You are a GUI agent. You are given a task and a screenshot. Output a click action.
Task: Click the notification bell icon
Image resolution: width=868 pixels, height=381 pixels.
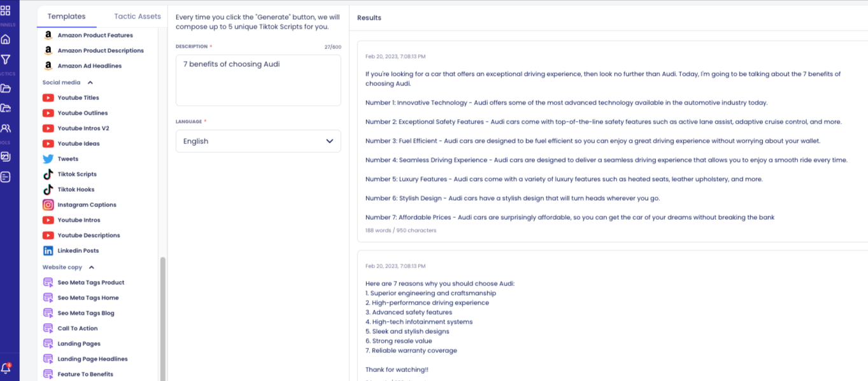tap(6, 368)
